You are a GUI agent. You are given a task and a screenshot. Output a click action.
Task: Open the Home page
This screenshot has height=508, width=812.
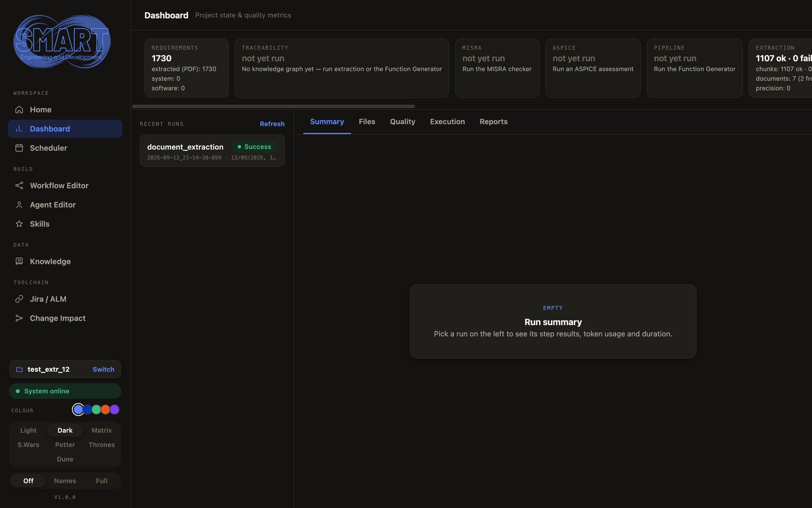pyautogui.click(x=65, y=110)
